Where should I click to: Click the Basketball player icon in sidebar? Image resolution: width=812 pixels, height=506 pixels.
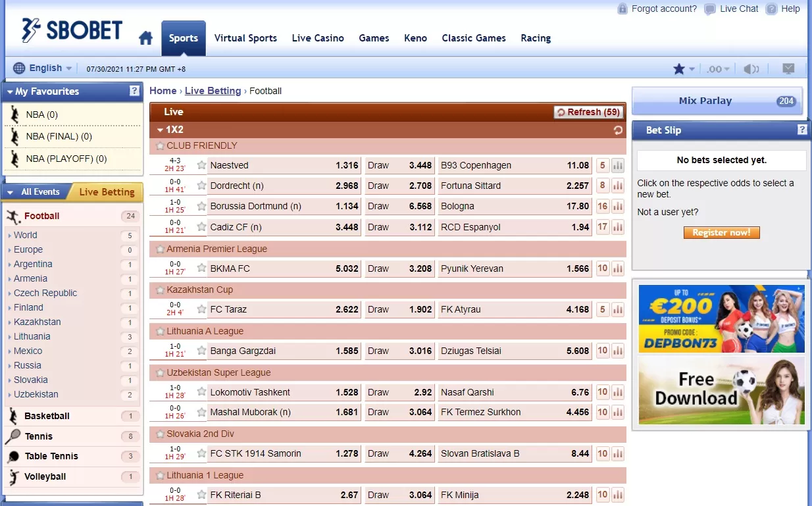click(x=13, y=416)
